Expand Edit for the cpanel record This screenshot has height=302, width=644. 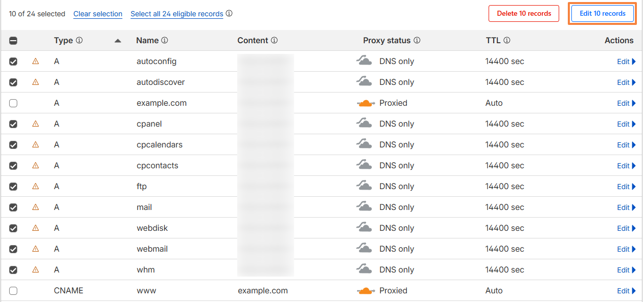click(x=626, y=124)
